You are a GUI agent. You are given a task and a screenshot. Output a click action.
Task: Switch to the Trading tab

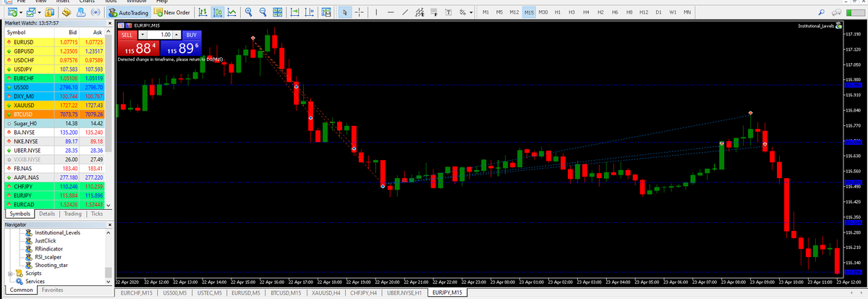point(72,214)
